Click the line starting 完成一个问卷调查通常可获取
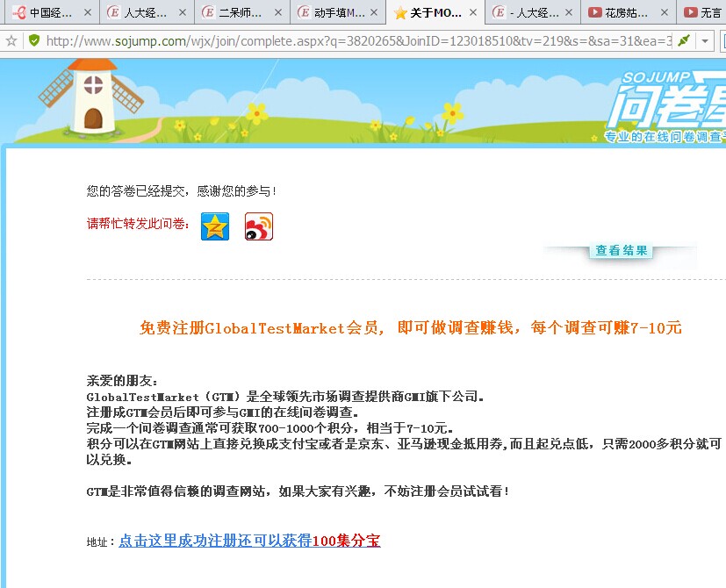This screenshot has height=588, width=726. pos(270,427)
